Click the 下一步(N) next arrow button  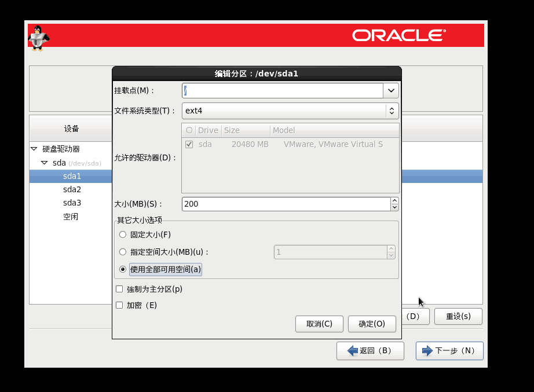pyautogui.click(x=449, y=350)
